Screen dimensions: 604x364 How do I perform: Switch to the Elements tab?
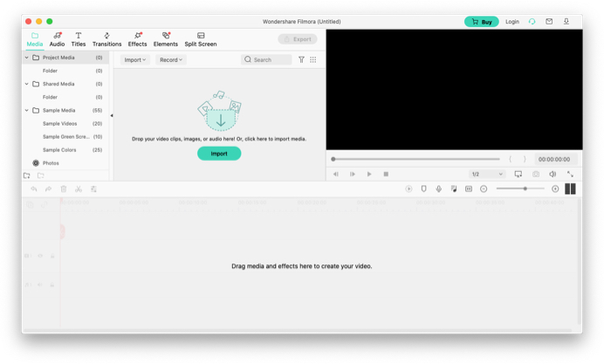166,39
